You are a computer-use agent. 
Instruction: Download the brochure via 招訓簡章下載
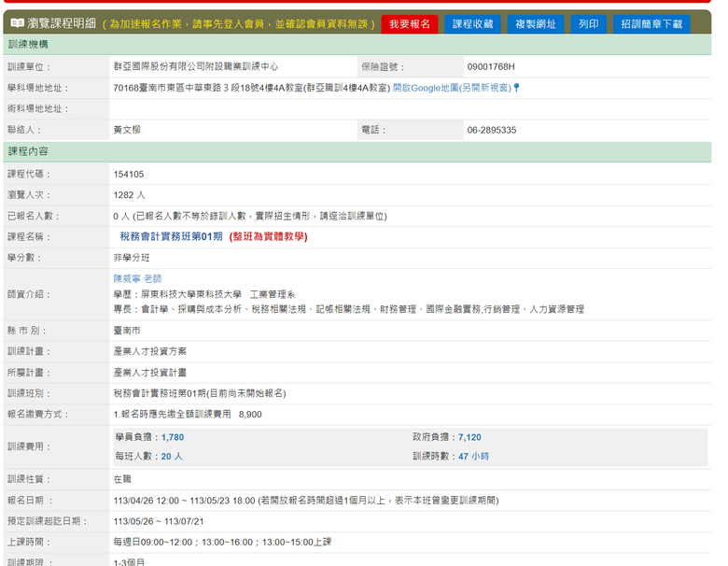651,24
